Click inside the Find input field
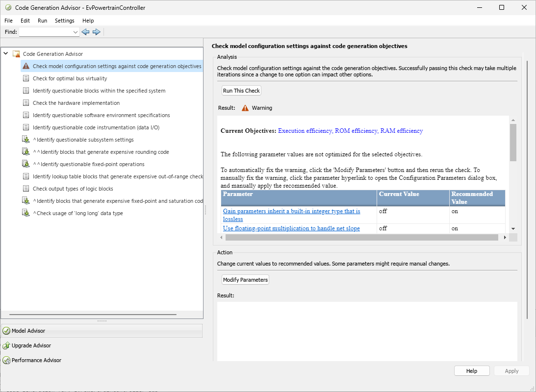Image resolution: width=536 pixels, height=392 pixels. pyautogui.click(x=47, y=31)
